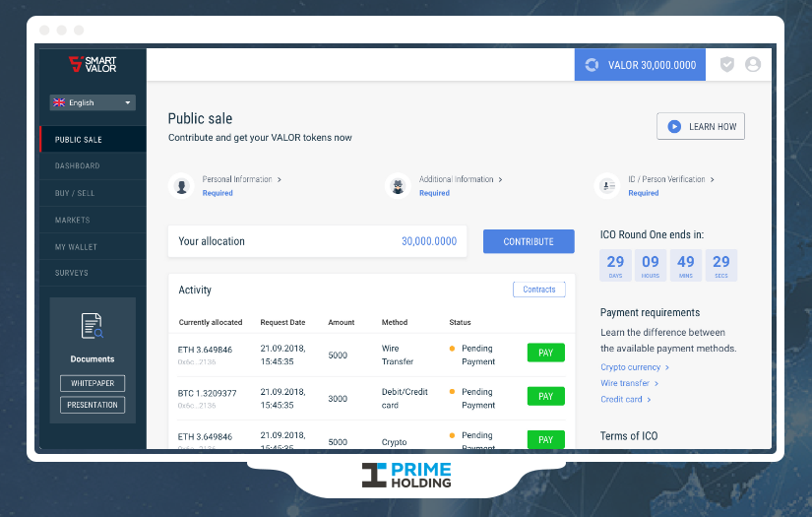Viewport: 812px width, 517px height.
Task: Select Public Sale in sidebar
Action: click(x=94, y=140)
